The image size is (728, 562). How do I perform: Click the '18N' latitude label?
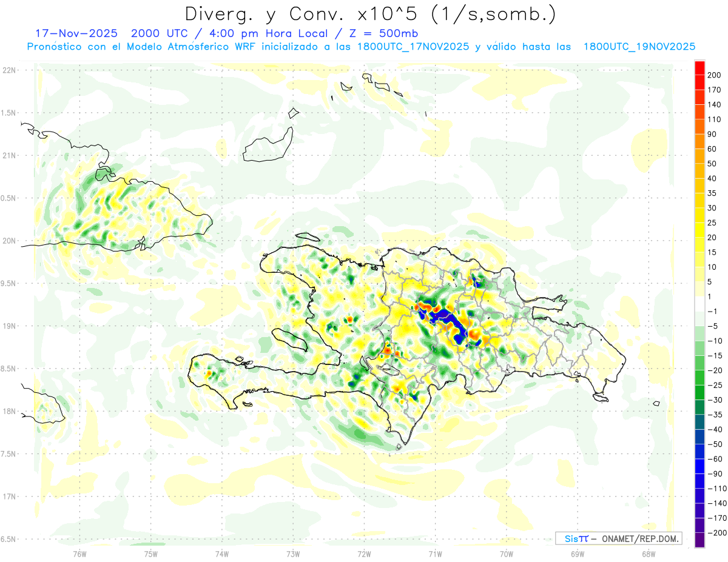(x=8, y=411)
